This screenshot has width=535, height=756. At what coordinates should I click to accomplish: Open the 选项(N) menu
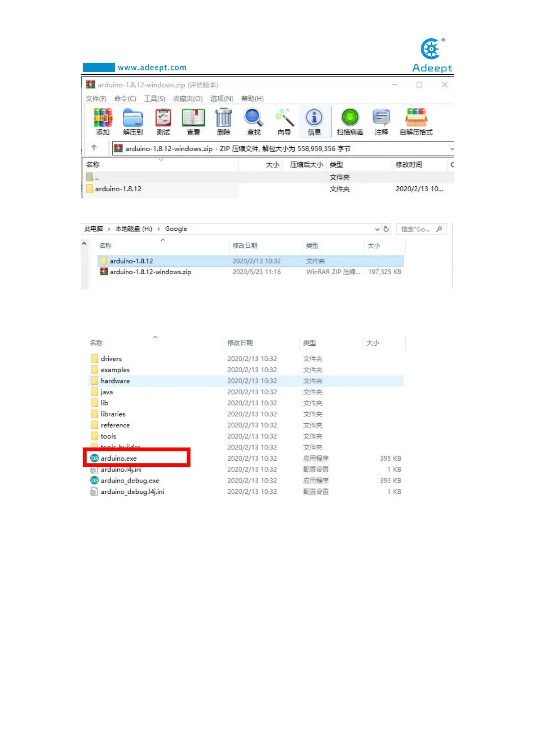[222, 99]
